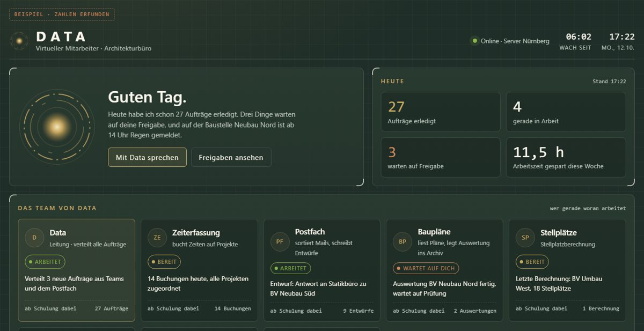Click the 1 Berechnung count on Stellplätze card
644x331 pixels.
601,308
